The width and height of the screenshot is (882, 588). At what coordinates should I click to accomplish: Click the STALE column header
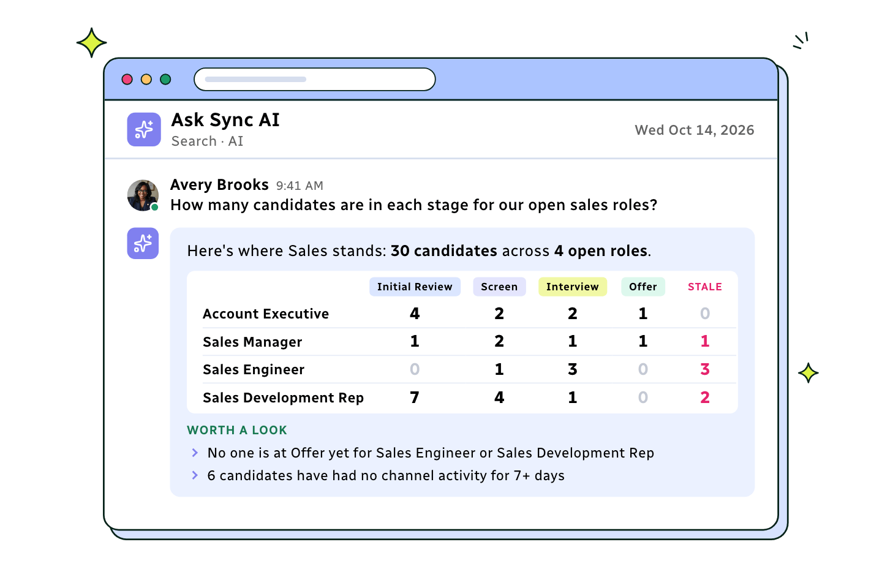705,287
